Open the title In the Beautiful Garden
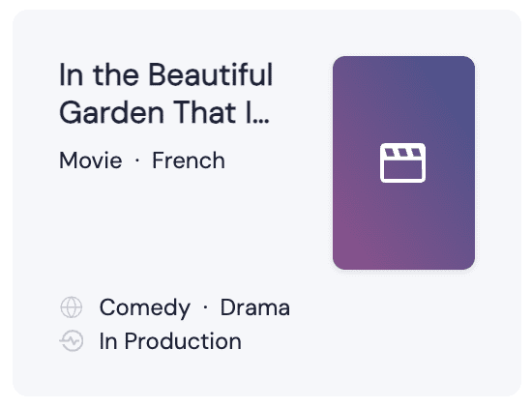Screen dimensions: 532x408 coord(165,93)
